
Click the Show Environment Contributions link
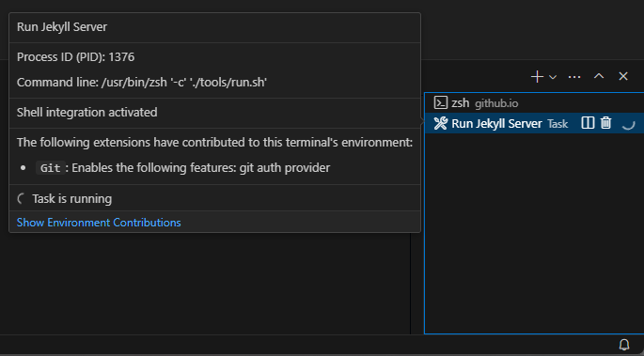(99, 223)
